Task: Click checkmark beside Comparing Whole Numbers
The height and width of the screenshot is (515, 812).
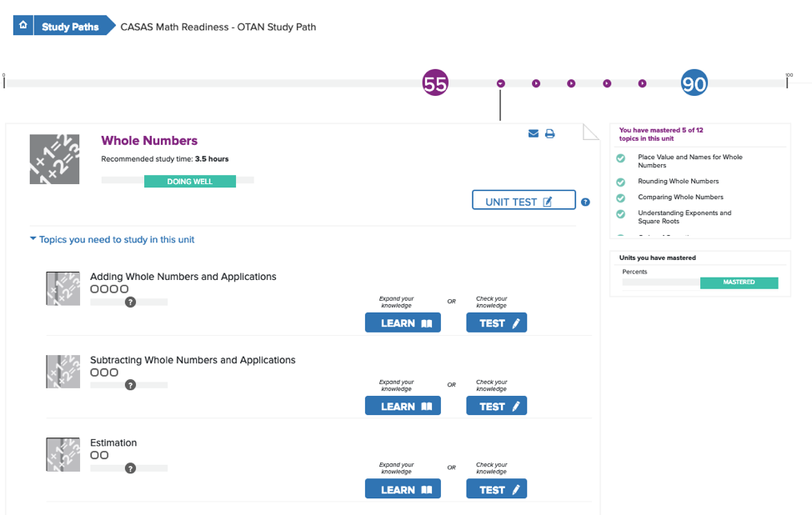Action: [x=620, y=197]
